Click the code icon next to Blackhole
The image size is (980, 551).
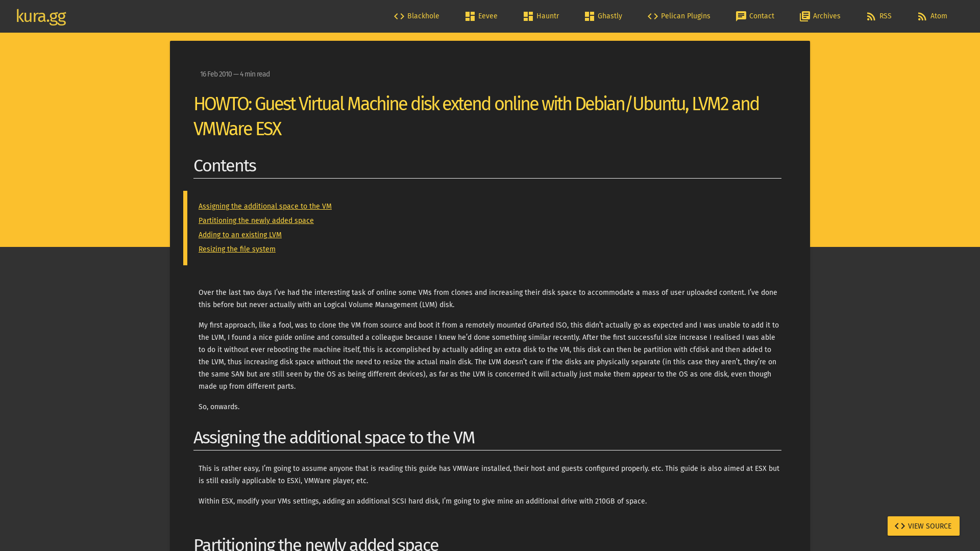pyautogui.click(x=398, y=16)
